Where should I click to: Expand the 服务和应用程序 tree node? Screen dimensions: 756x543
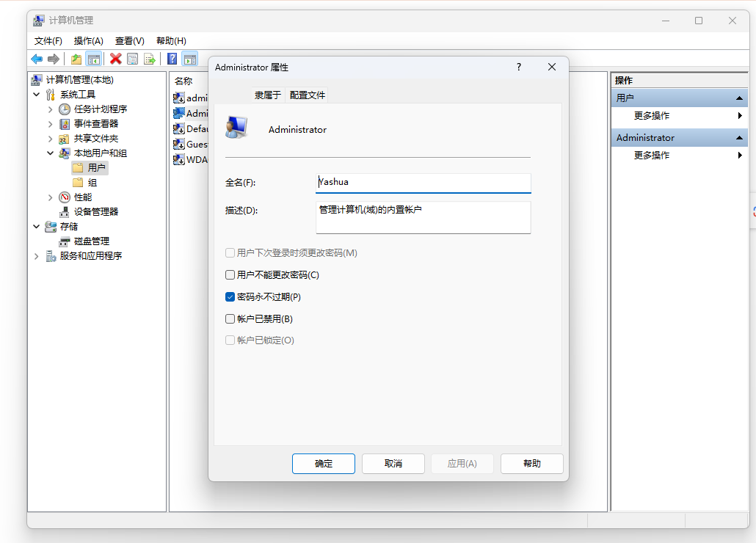37,256
